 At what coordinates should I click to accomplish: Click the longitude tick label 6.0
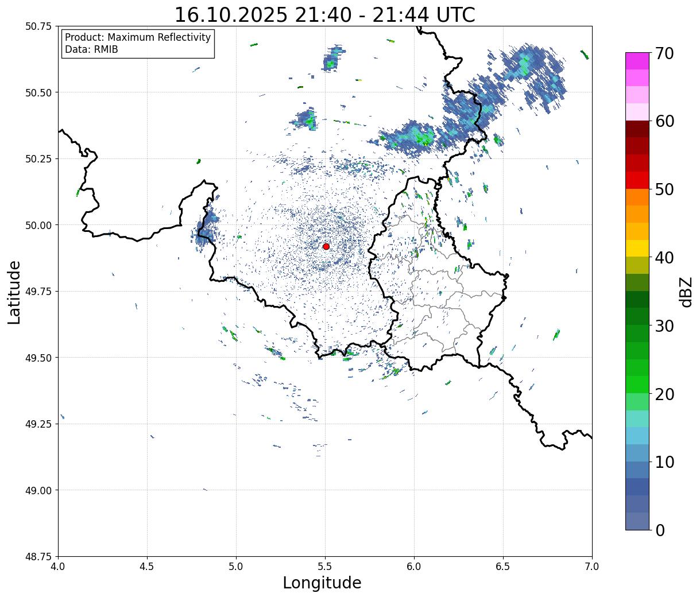point(414,567)
